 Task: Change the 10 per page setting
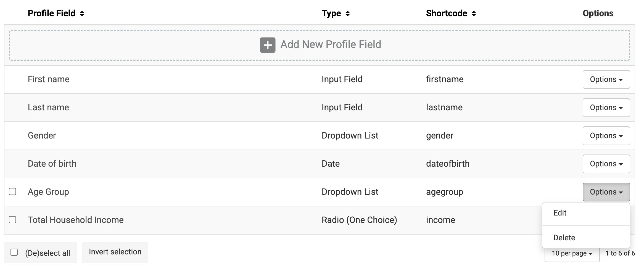point(572,253)
